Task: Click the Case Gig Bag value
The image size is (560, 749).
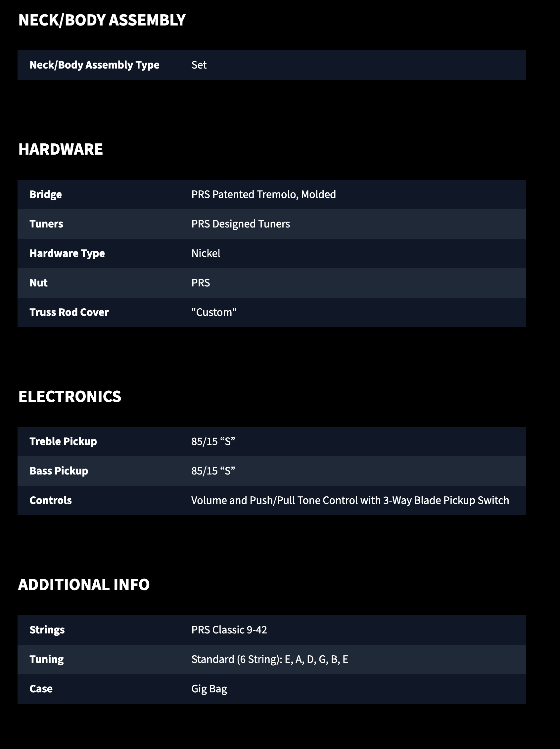Action: 209,689
